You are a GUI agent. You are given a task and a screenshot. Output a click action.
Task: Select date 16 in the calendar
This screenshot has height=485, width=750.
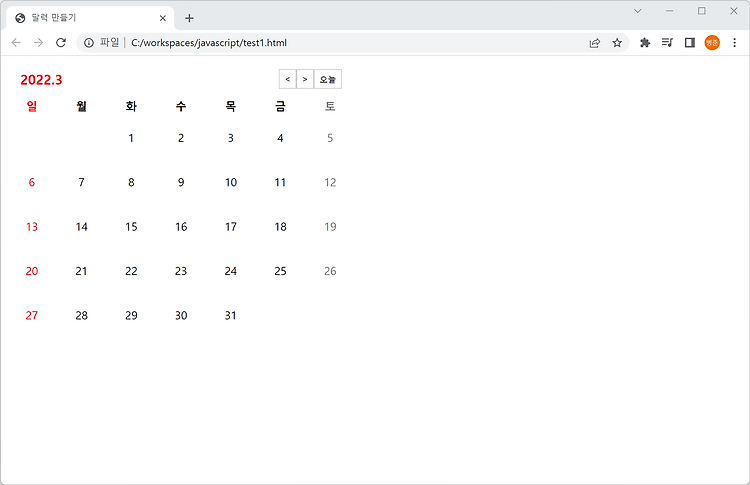pos(181,227)
